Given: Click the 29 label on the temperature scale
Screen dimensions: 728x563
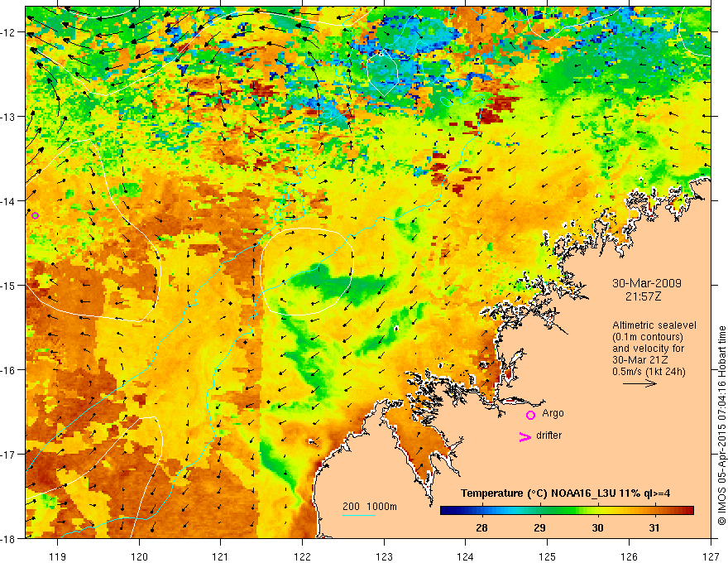Looking at the screenshot, I should pyautogui.click(x=539, y=527).
